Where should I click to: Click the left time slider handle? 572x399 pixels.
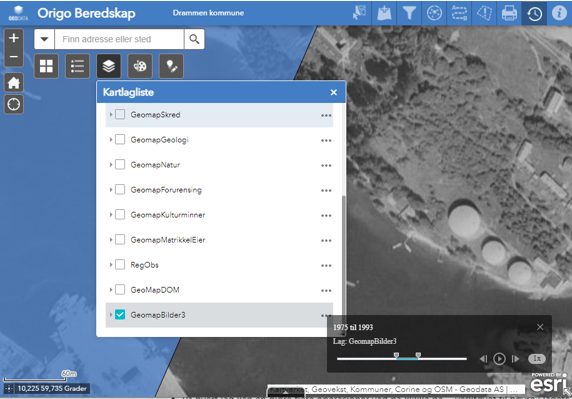pos(396,355)
